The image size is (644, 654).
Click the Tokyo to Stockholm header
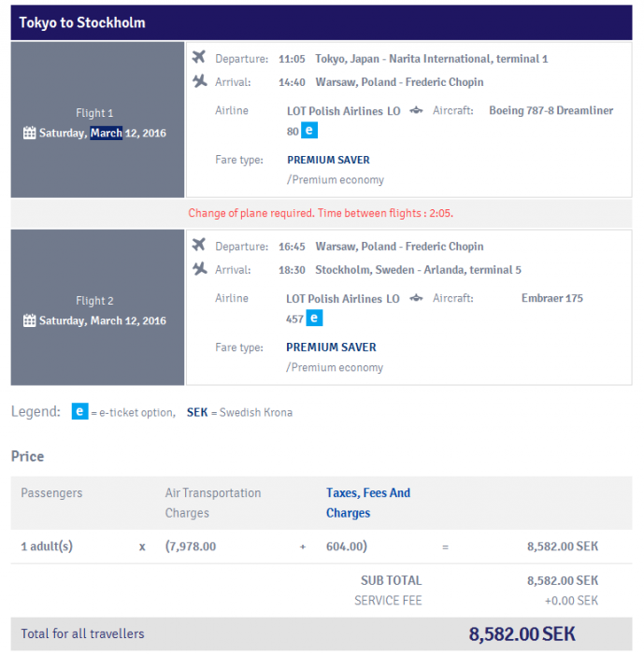[82, 22]
